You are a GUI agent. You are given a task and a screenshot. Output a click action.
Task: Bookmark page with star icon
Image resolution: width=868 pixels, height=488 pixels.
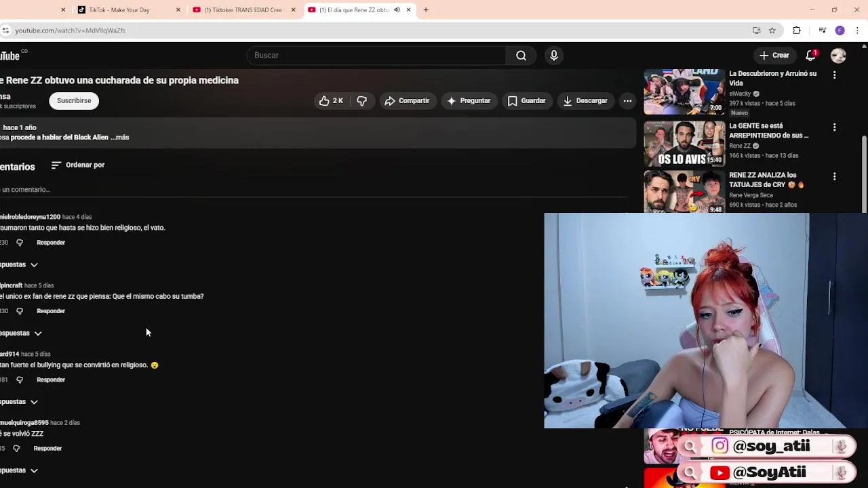coord(772,30)
